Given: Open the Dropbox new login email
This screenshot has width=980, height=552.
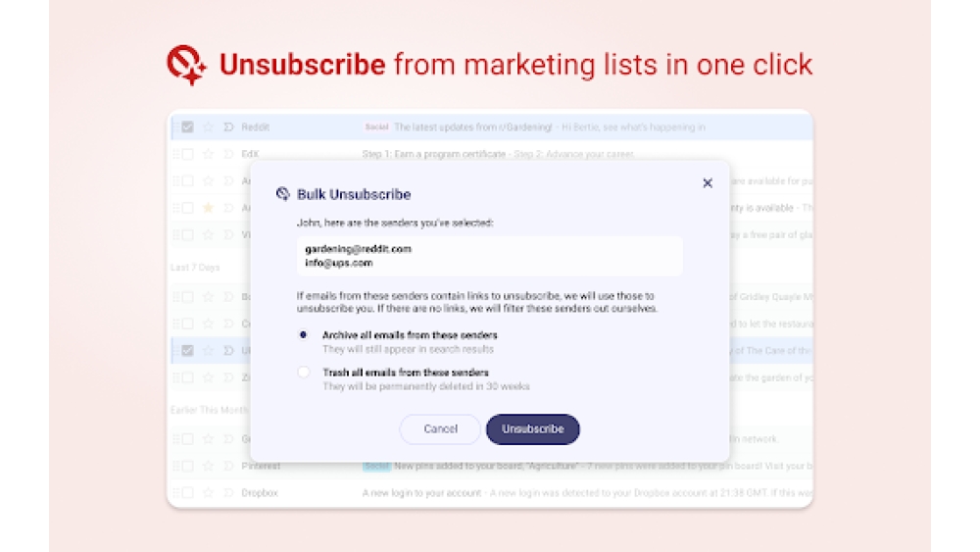Looking at the screenshot, I should [x=421, y=493].
